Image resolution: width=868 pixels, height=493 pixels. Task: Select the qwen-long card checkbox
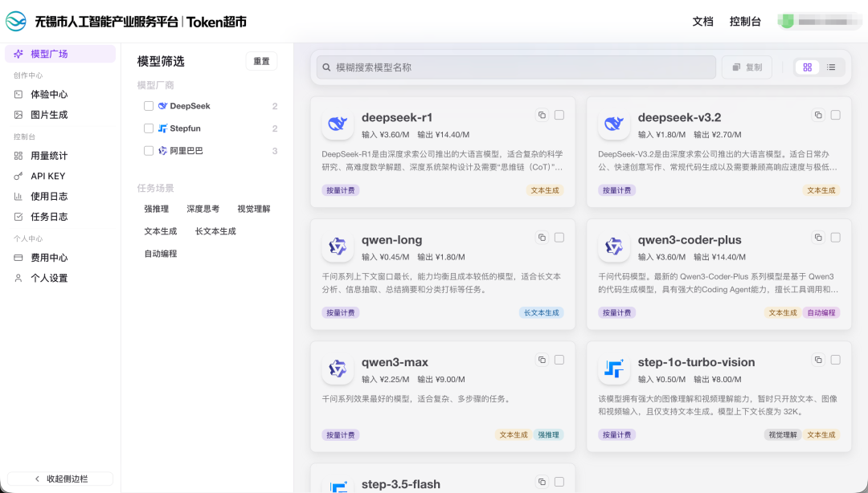click(x=559, y=238)
